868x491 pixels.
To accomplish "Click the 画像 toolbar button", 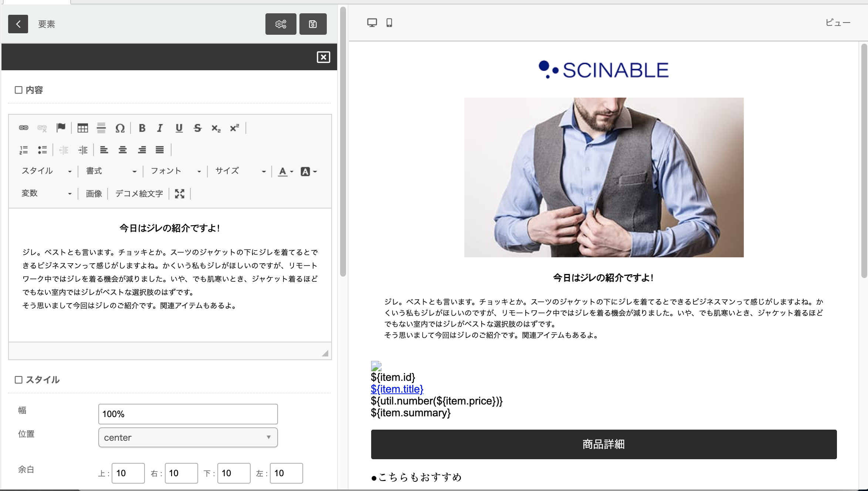I will click(94, 193).
